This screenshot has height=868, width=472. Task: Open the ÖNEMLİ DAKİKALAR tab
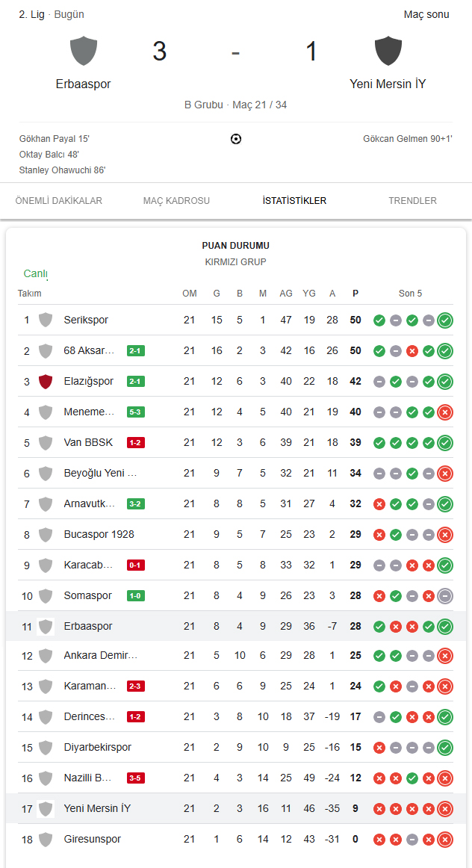(x=59, y=201)
